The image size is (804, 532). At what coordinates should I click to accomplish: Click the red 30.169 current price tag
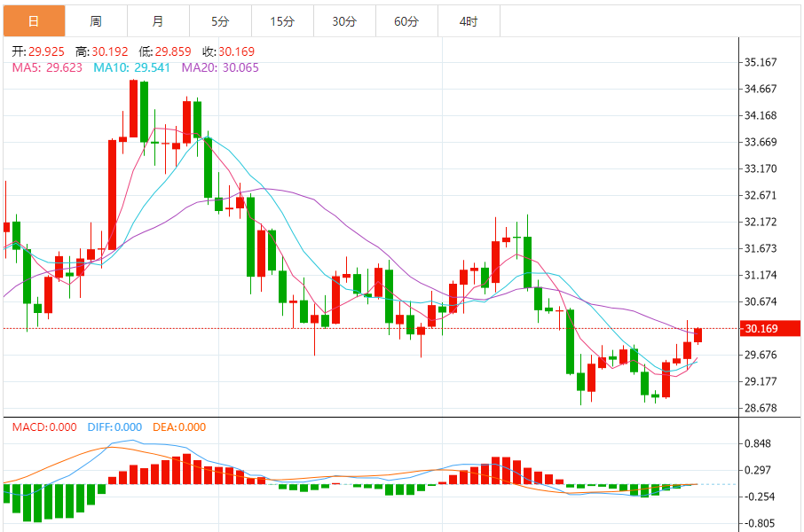[769, 329]
